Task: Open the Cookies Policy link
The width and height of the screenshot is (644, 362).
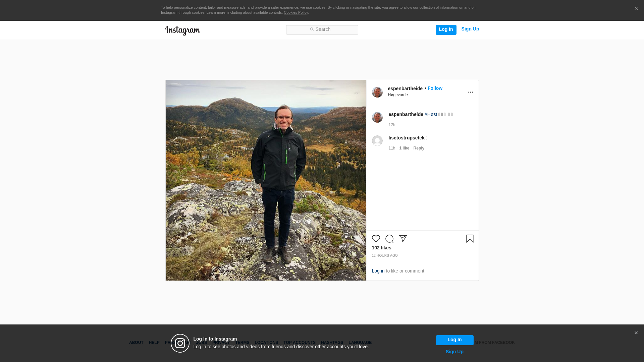Action: (296, 12)
